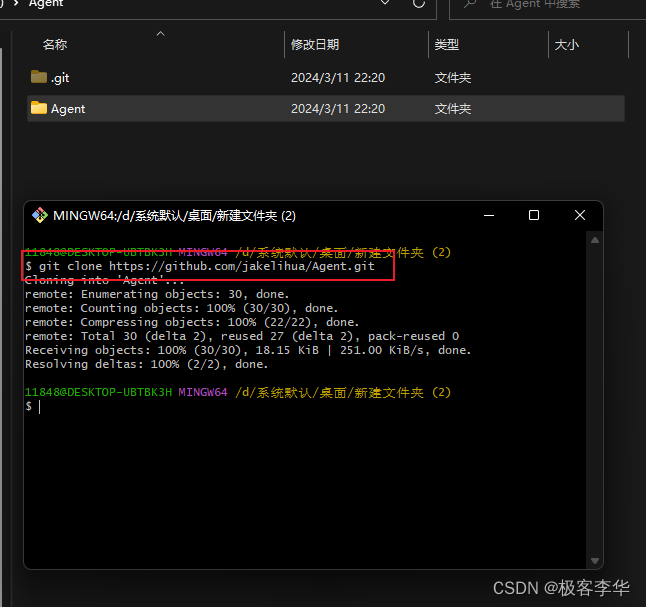
Task: Open the Agent folder icon in file list
Action: coord(39,108)
